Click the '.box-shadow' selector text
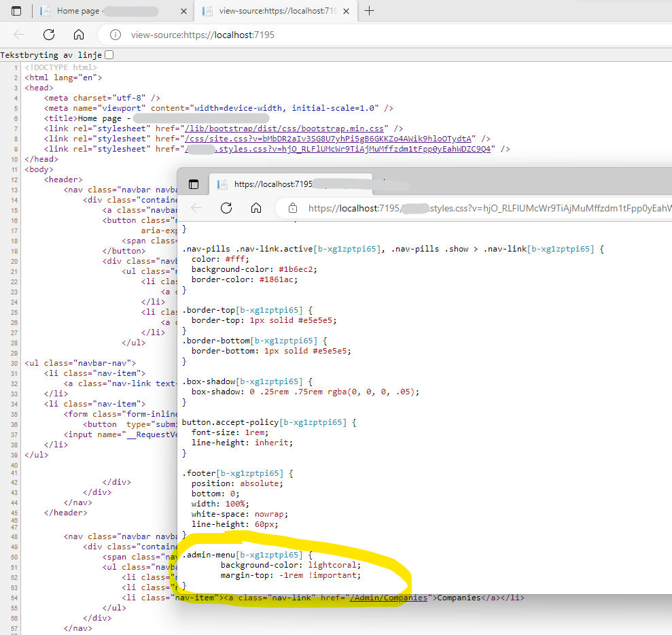Viewport: 672px width, 635px height. coord(209,381)
